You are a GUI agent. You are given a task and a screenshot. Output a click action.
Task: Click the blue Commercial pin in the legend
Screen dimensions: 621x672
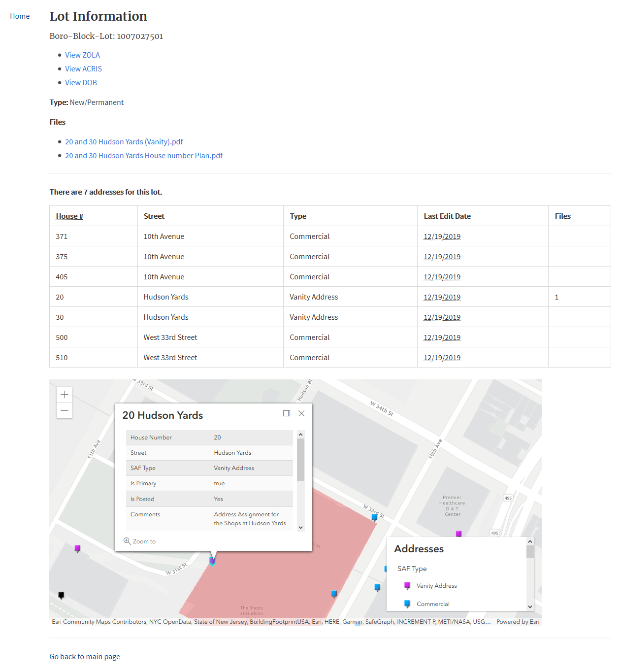pyautogui.click(x=407, y=604)
